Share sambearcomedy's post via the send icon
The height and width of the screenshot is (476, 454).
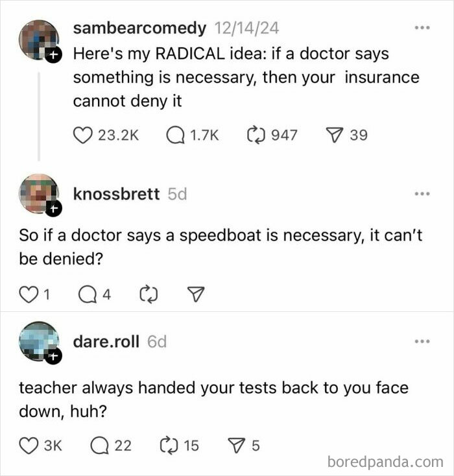(336, 135)
